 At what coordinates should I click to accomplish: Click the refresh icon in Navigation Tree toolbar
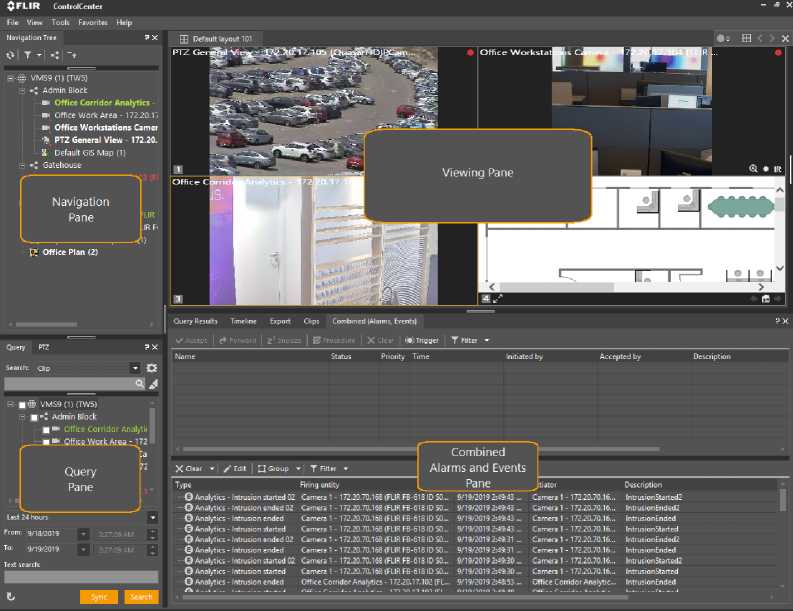[x=10, y=55]
